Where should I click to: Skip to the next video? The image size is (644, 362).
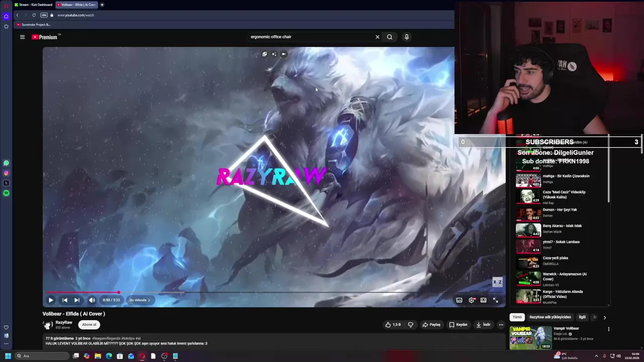[77, 300]
